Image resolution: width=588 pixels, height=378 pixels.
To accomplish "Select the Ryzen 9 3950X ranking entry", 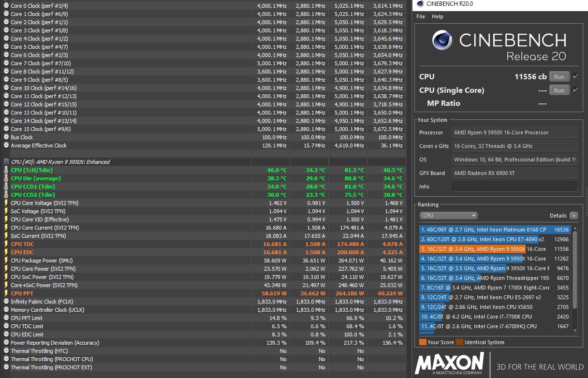I will pyautogui.click(x=495, y=268).
